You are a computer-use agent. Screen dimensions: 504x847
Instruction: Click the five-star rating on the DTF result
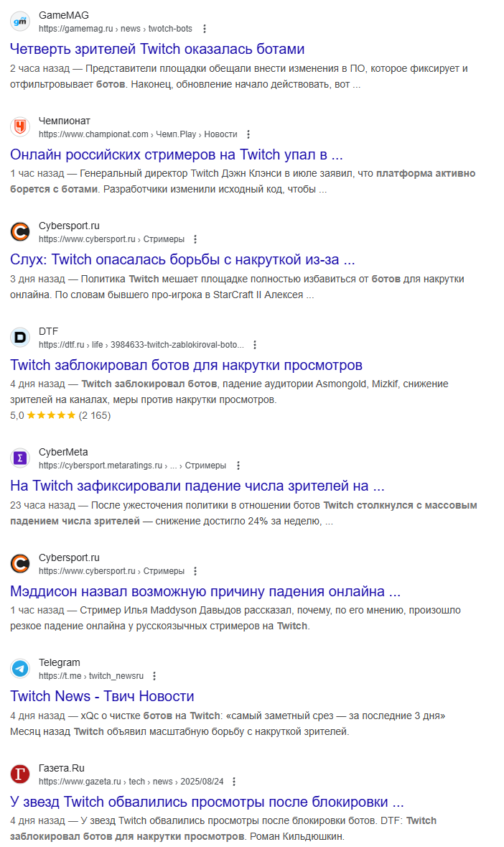[x=51, y=415]
